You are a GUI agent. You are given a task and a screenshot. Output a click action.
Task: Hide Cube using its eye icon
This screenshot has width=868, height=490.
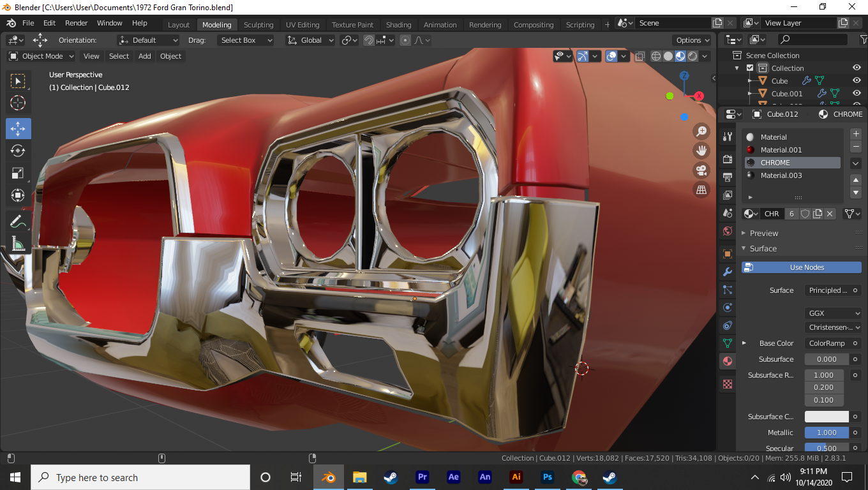(x=857, y=81)
